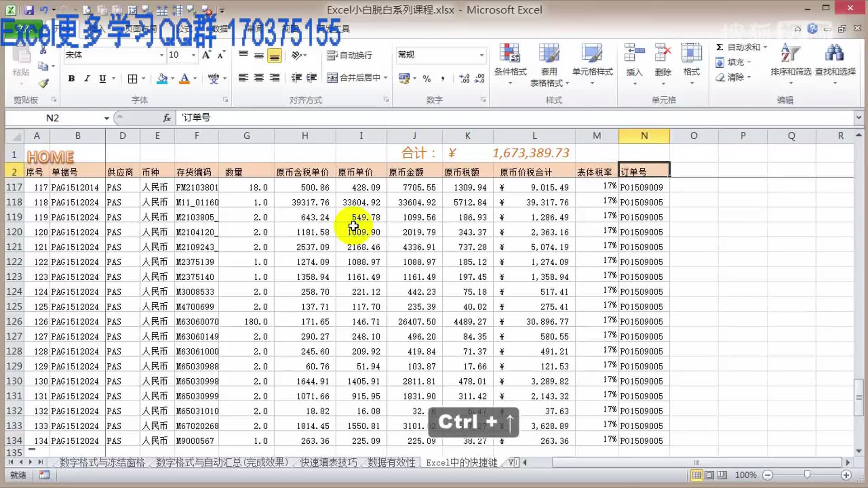Expand the formula bar
Screen dimensions: 868x488
[x=858, y=118]
